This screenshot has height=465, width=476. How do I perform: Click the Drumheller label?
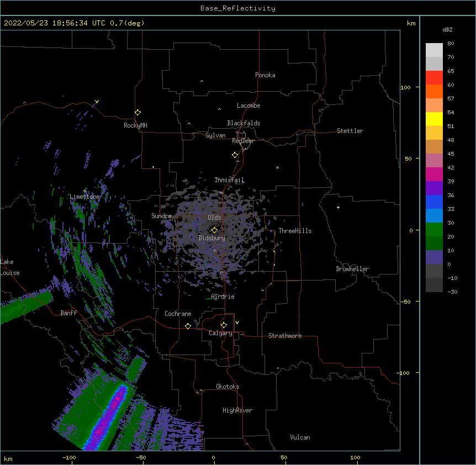click(x=352, y=269)
